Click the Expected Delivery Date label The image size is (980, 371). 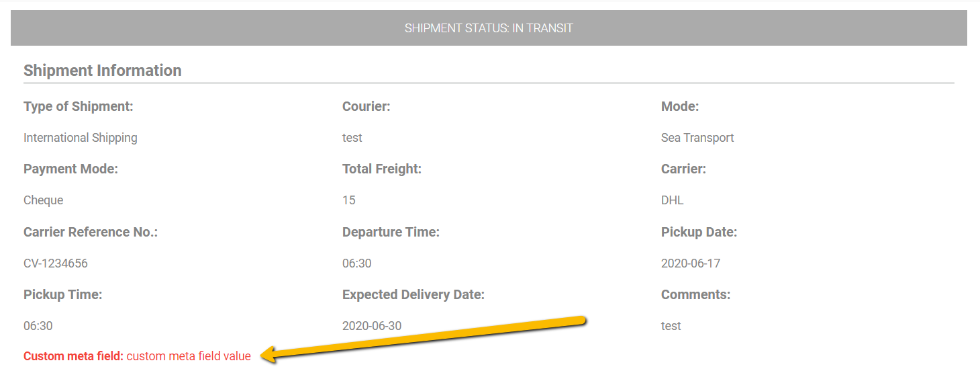click(413, 294)
